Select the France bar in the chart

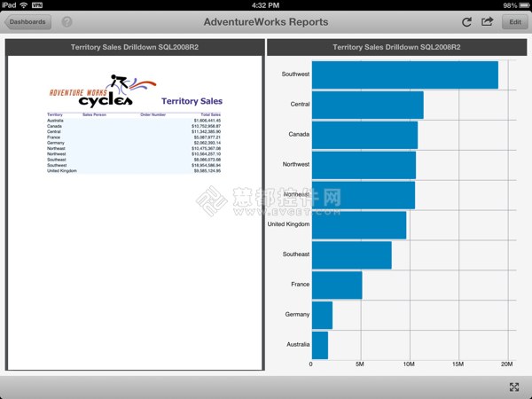[x=337, y=286]
